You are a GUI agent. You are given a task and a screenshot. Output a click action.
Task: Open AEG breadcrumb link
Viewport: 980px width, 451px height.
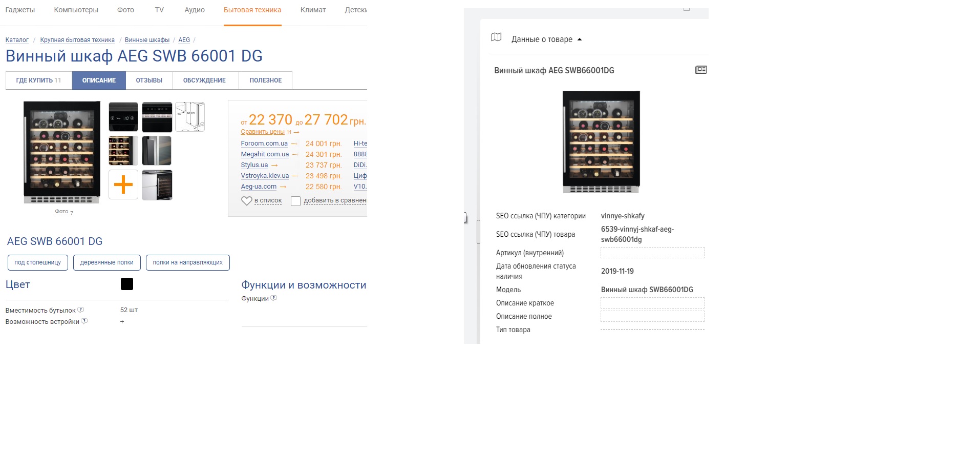coord(184,40)
